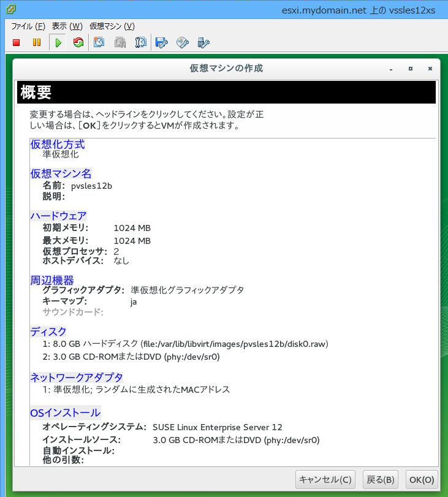Click the vSphere console icon in title bar
Viewport: 448px width, 497px height.
[11, 9]
